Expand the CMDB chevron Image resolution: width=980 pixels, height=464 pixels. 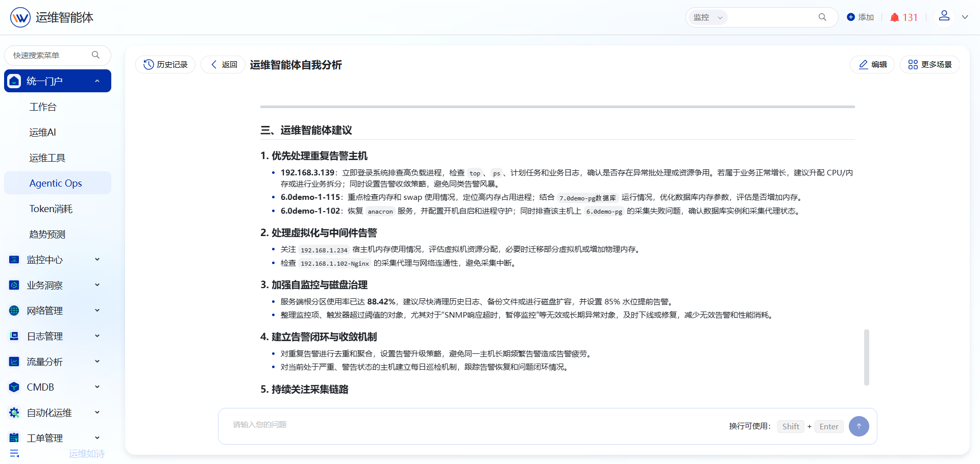coord(97,387)
